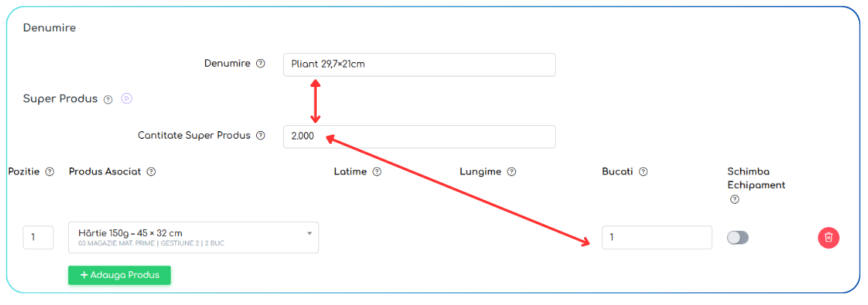Click help icon next to Bucati column
The height and width of the screenshot is (305, 868).
[x=643, y=172]
